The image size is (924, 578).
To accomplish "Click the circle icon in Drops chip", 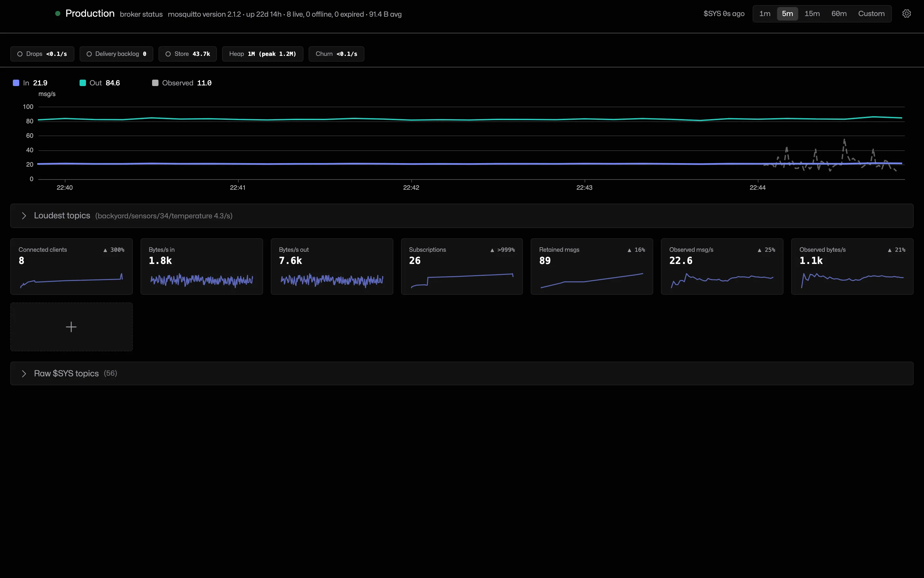I will pyautogui.click(x=20, y=54).
